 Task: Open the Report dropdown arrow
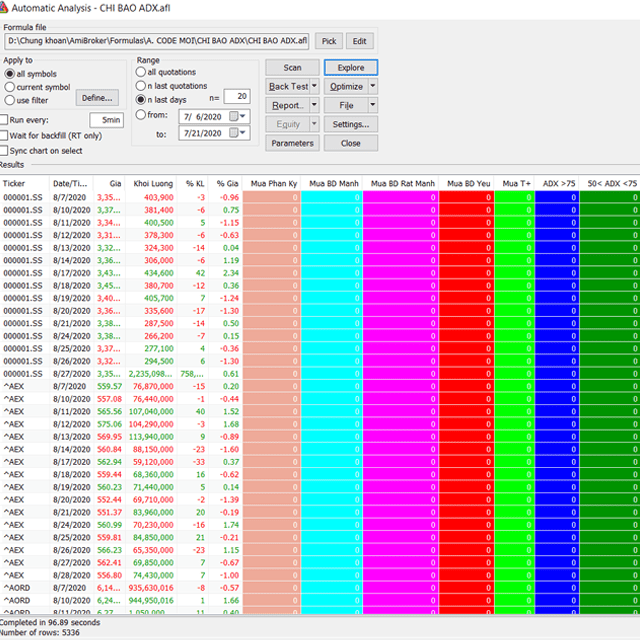[x=314, y=105]
